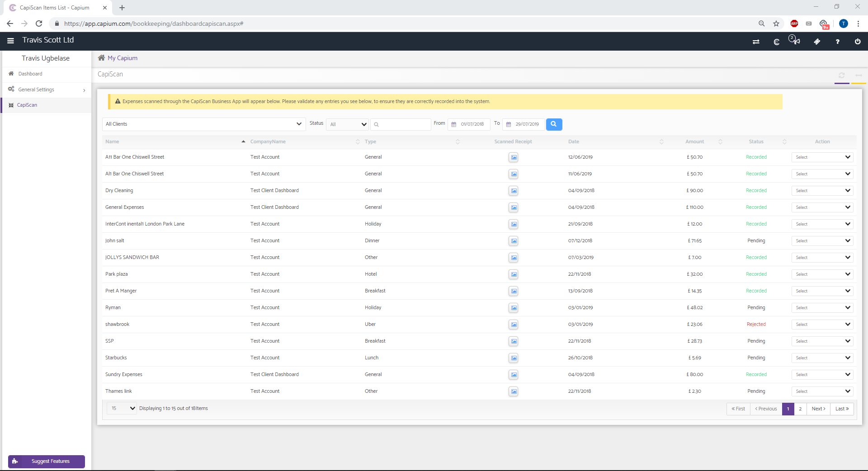The height and width of the screenshot is (471, 868).
Task: Open Dashboard from sidebar
Action: point(46,74)
